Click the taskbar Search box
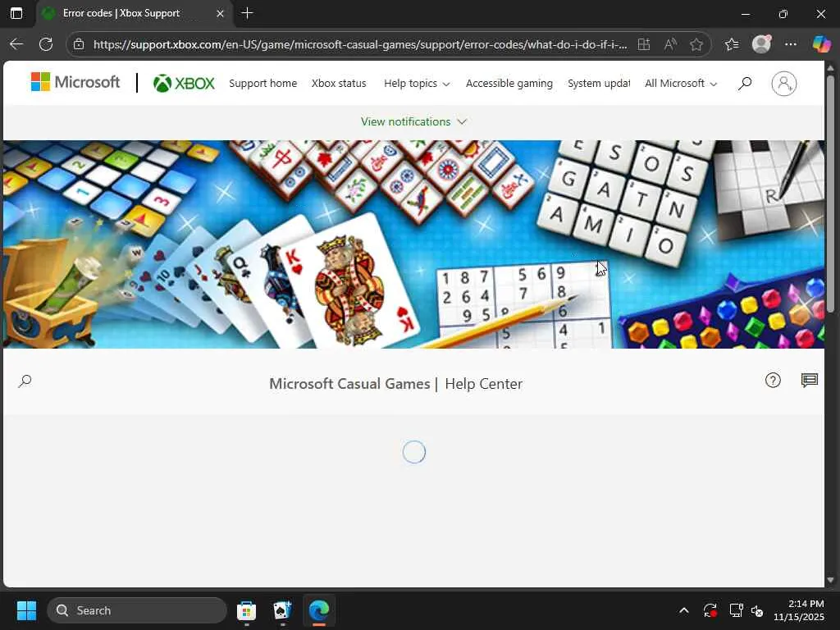 pyautogui.click(x=137, y=610)
